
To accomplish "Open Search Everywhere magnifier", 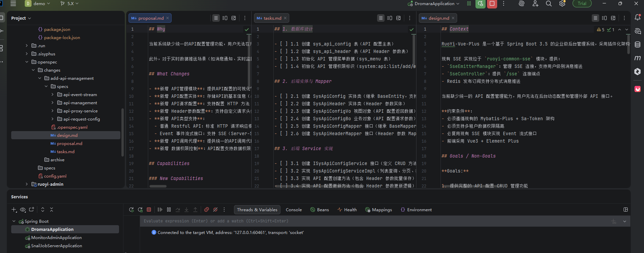I will [549, 3].
